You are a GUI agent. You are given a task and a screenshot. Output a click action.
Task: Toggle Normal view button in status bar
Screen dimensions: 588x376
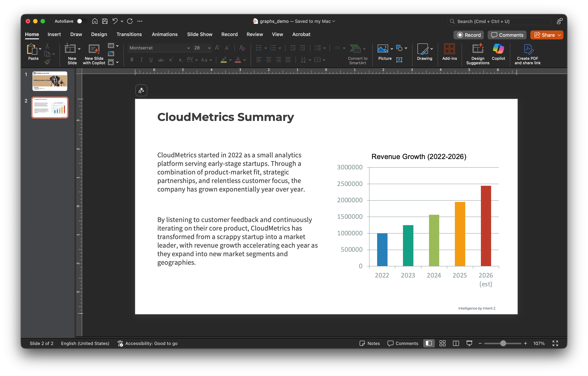[429, 343]
